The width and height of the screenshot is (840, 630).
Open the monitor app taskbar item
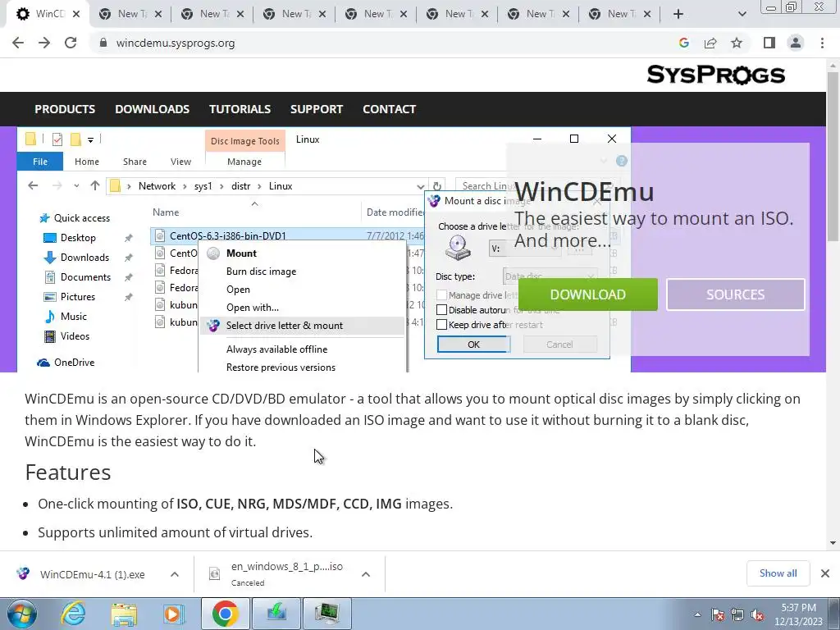[327, 614]
